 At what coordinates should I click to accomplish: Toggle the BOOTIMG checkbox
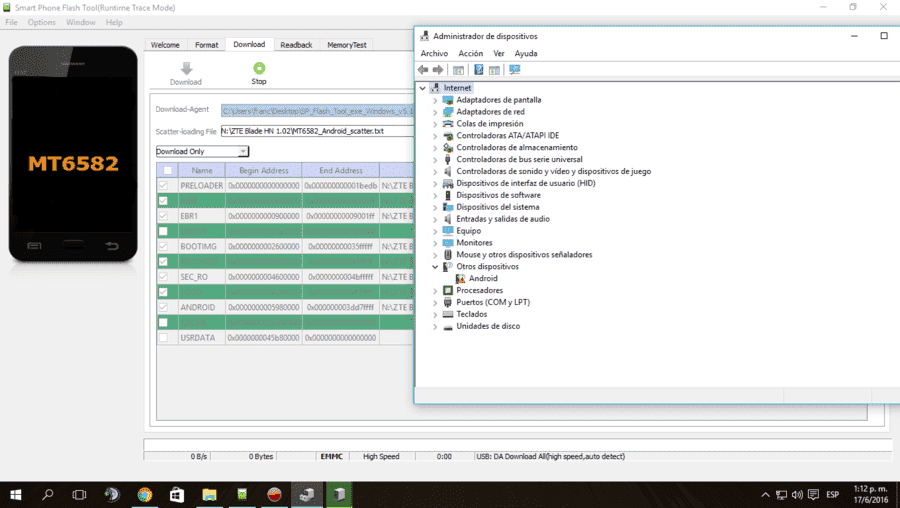tap(164, 246)
